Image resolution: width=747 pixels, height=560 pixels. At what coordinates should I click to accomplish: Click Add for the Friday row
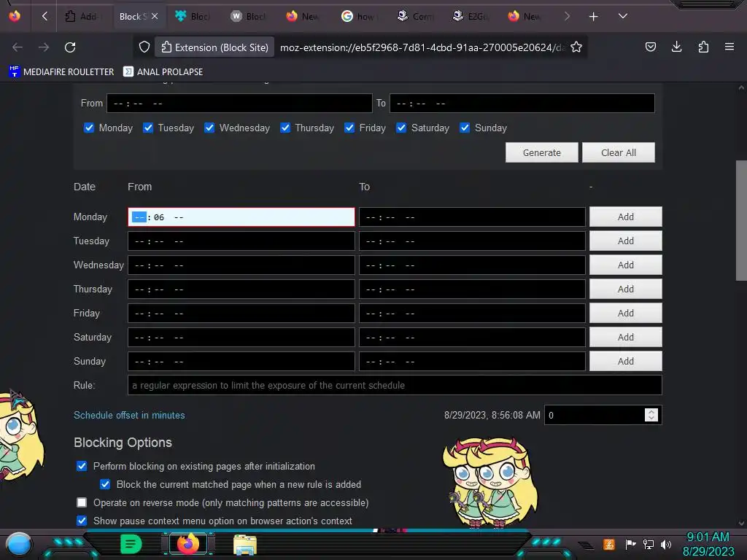point(625,313)
